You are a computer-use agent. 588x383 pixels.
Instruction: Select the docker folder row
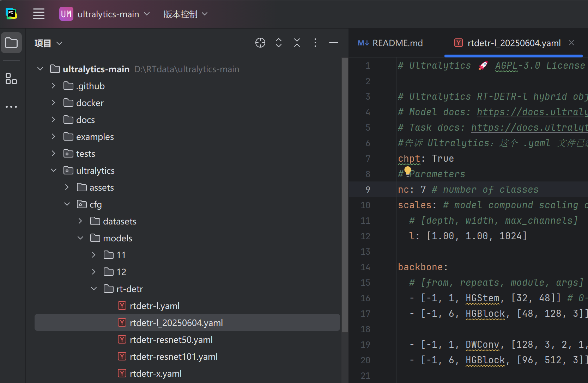pos(187,103)
